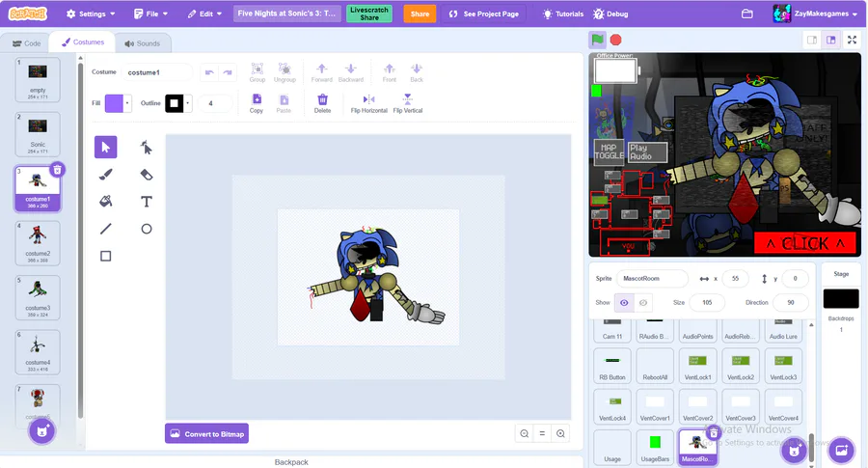868x468 pixels.
Task: Switch to large stage layout
Action: click(x=831, y=40)
